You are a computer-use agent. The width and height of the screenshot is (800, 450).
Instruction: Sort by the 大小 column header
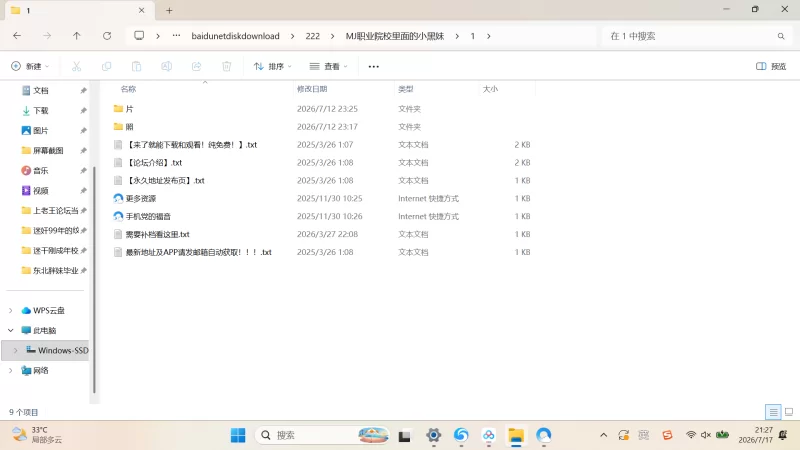point(490,89)
